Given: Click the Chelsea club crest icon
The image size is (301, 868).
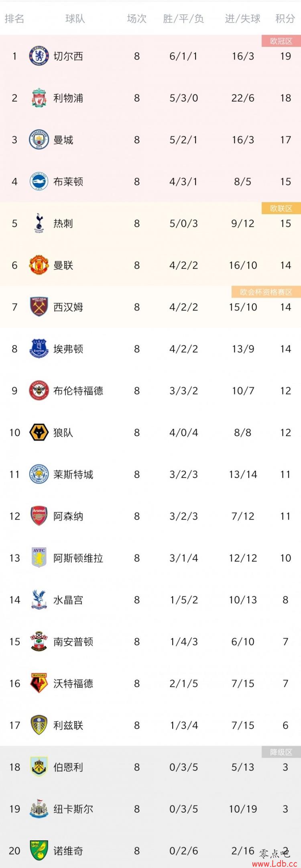Looking at the screenshot, I should tap(39, 56).
